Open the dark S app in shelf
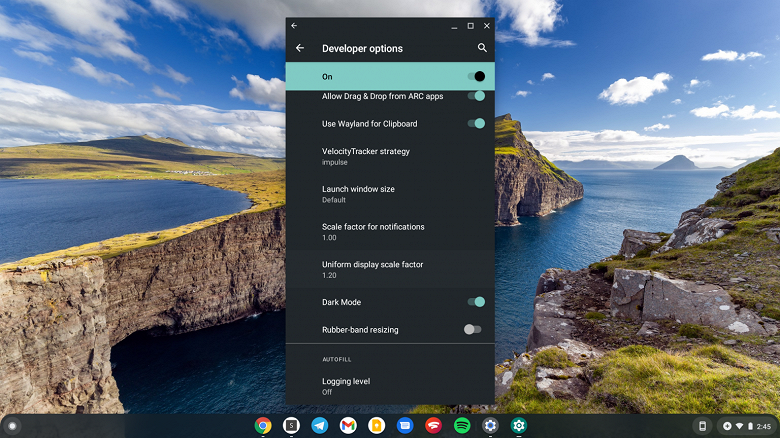The height and width of the screenshot is (438, 780). (292, 426)
